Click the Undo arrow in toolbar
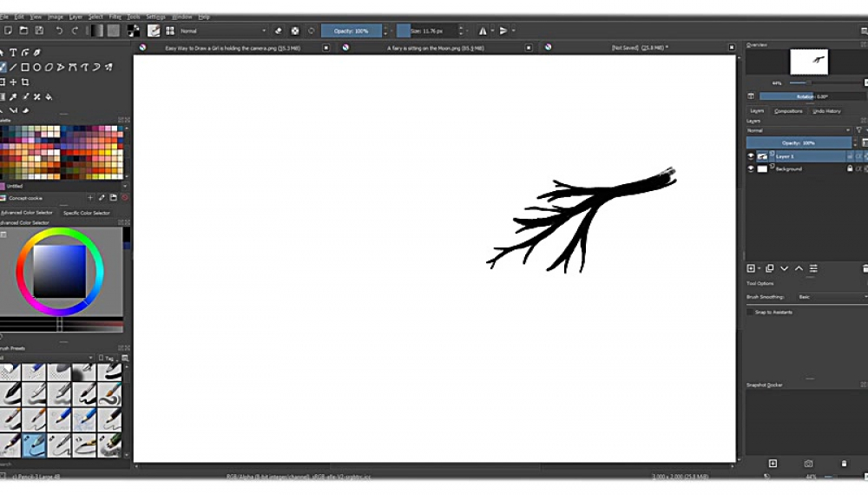 [59, 30]
